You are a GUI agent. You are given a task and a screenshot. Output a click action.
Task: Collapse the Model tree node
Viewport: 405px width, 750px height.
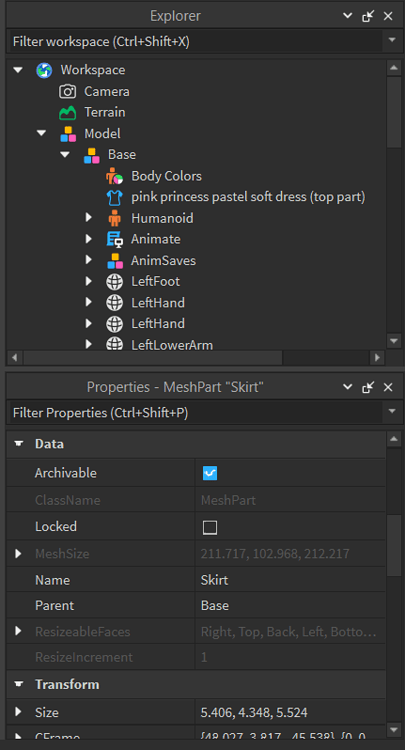point(42,134)
